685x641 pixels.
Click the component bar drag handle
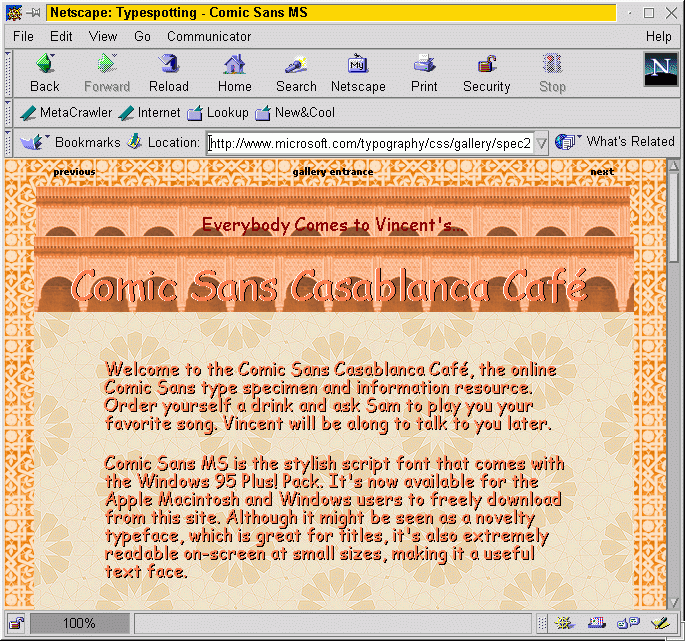542,623
